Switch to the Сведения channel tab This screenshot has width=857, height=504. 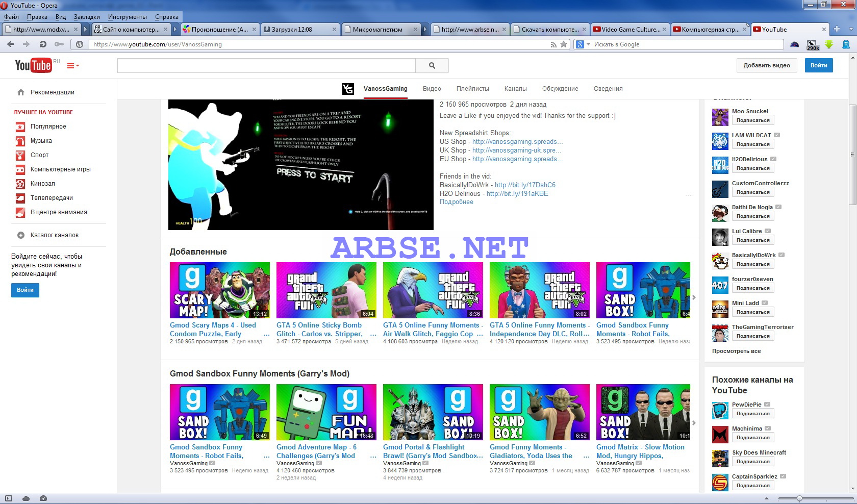pos(608,89)
